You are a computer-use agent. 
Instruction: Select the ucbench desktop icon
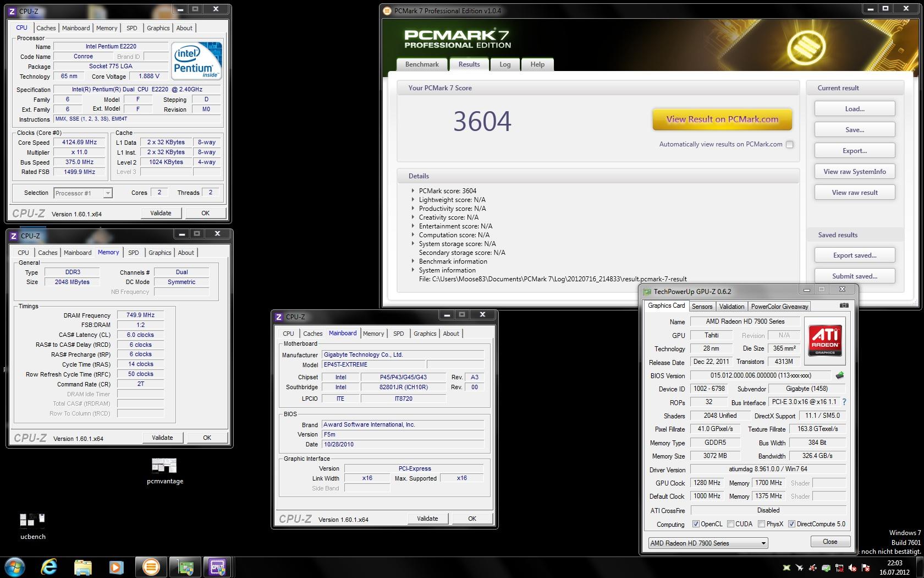coord(32,527)
